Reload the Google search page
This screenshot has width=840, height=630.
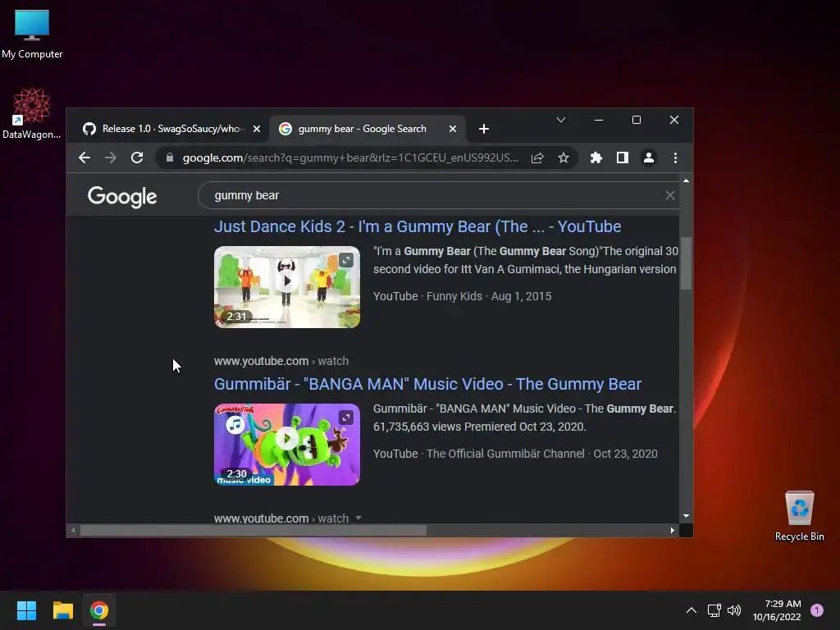point(137,157)
